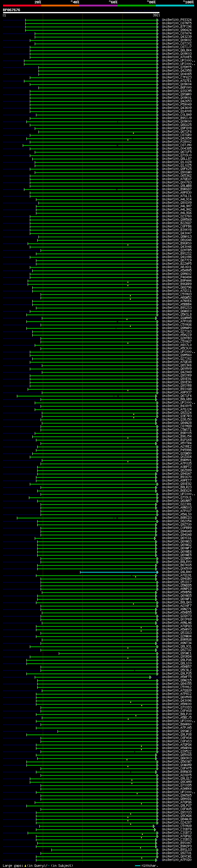The image size is (197, 868).
Task: Open hit UniRef100_B9RMU8
Action: click(x=176, y=640)
